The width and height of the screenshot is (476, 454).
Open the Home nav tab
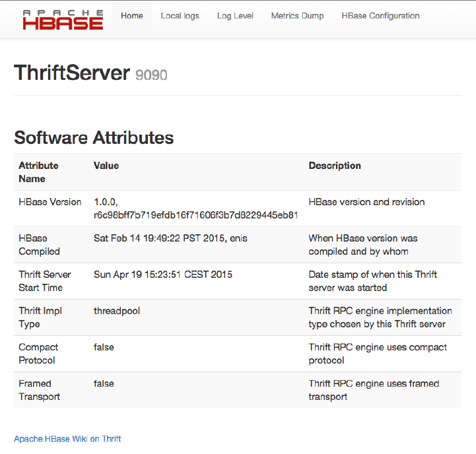click(x=132, y=16)
